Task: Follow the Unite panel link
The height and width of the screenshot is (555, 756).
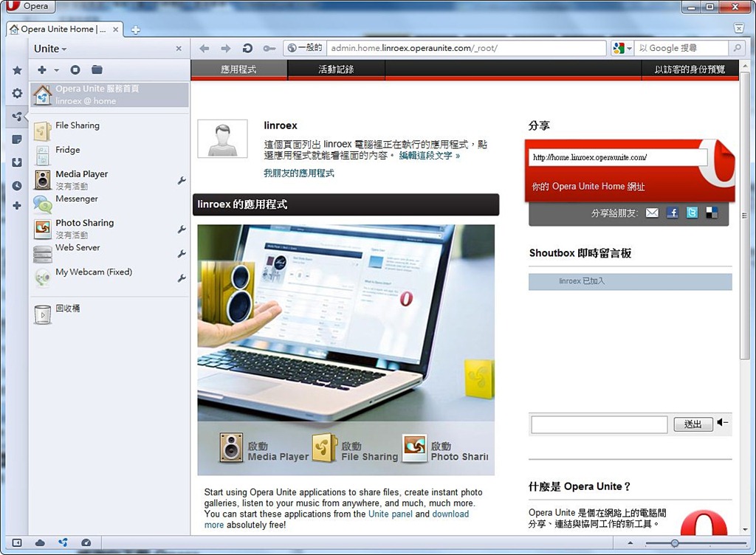Action: (390, 514)
